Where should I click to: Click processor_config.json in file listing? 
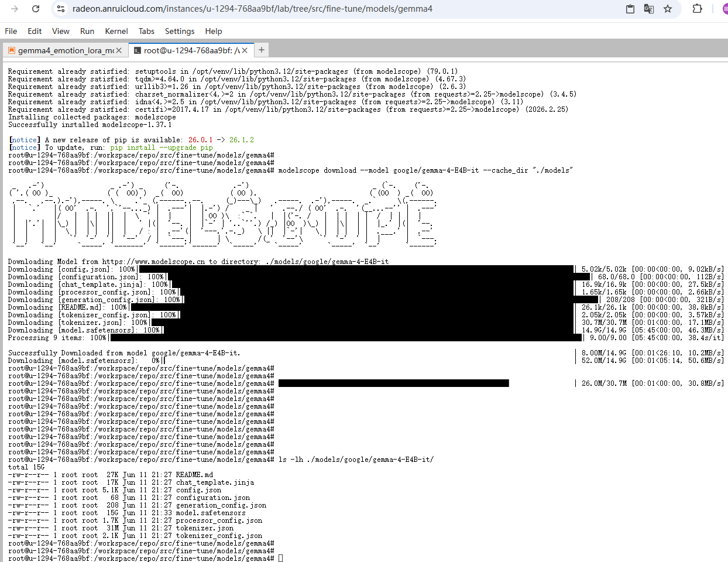(x=219, y=520)
